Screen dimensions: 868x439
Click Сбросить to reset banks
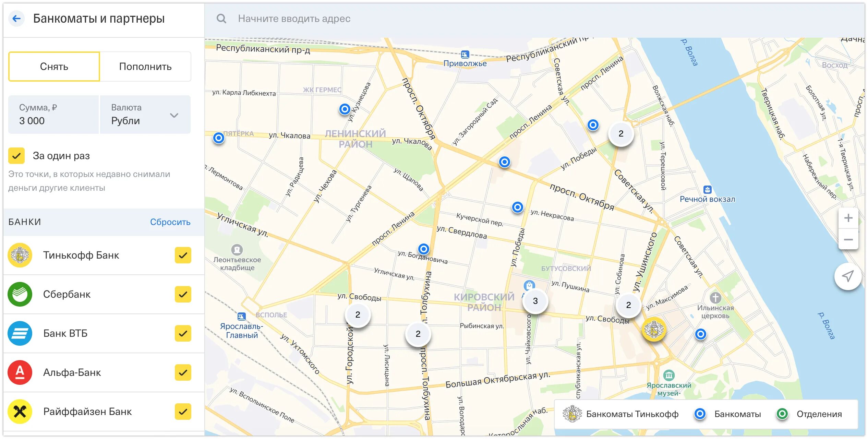point(170,222)
